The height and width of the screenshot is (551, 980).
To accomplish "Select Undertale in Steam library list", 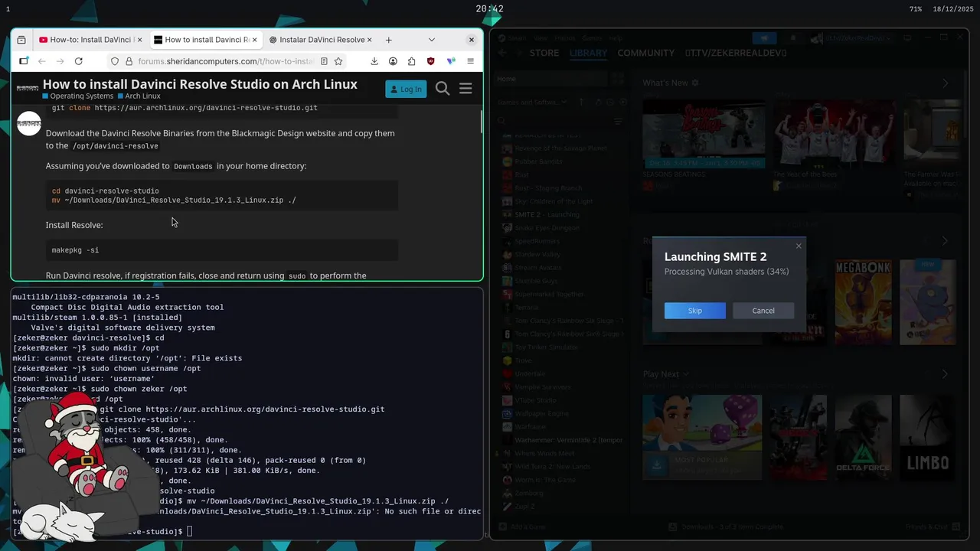I will click(563, 373).
